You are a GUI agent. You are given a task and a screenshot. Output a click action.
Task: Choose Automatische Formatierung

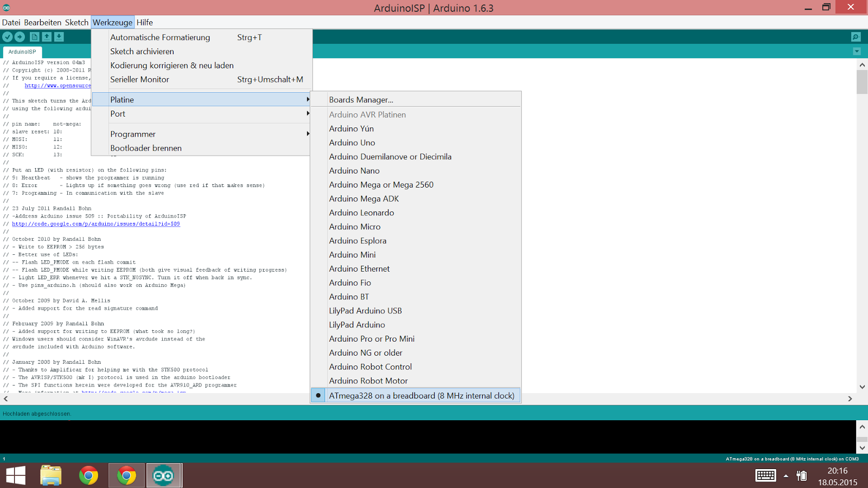point(202,37)
